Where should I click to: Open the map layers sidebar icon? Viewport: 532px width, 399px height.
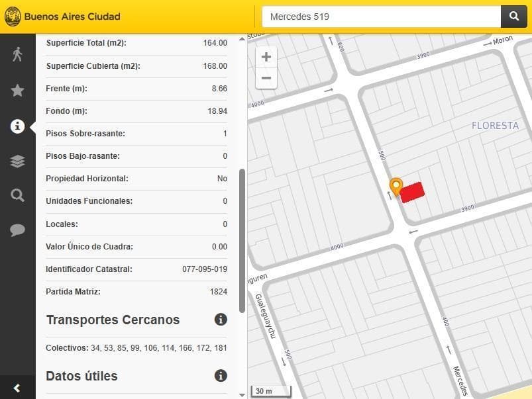click(18, 161)
